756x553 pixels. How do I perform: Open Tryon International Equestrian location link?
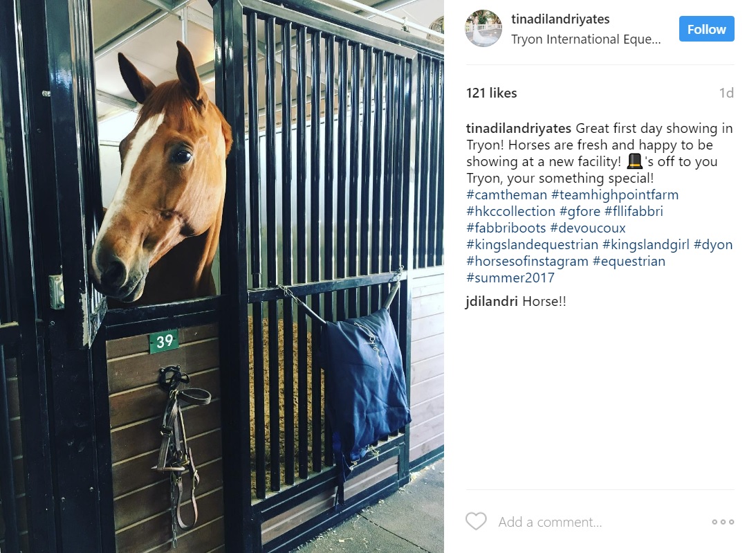point(586,39)
